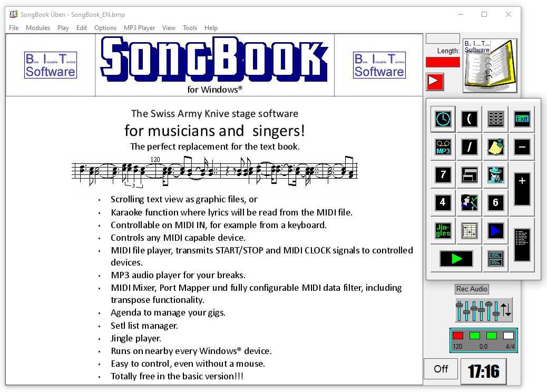
Task: Click the Length: label
Action: 448,51
